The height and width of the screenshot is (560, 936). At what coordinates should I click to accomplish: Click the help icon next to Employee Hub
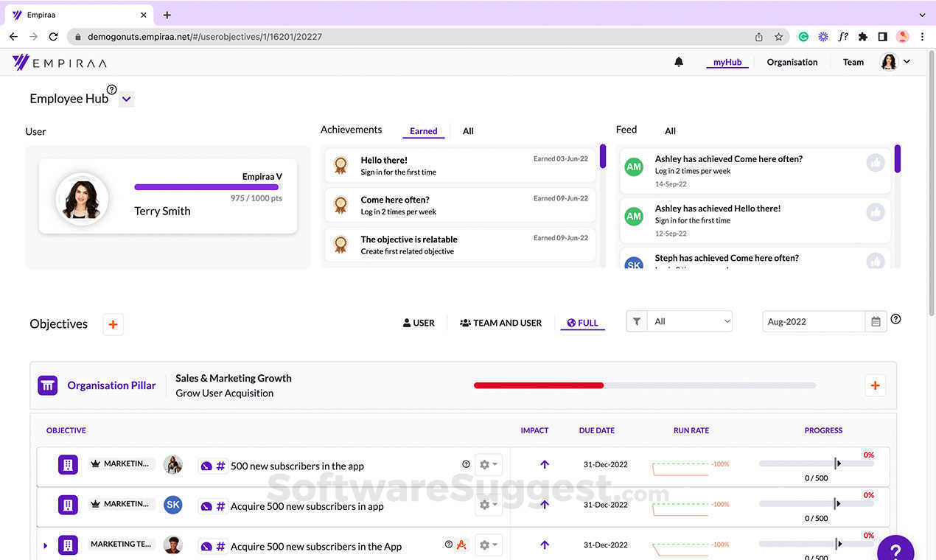[x=112, y=90]
